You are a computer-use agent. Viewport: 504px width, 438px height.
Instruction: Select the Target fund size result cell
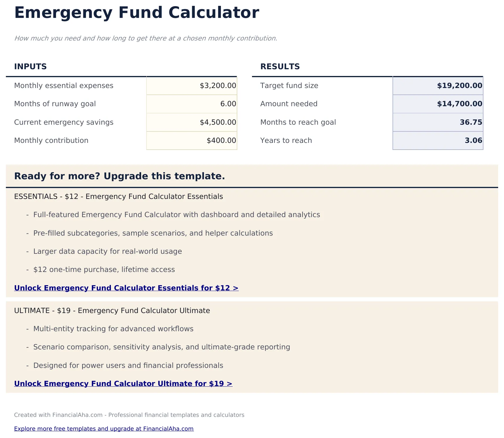point(437,86)
